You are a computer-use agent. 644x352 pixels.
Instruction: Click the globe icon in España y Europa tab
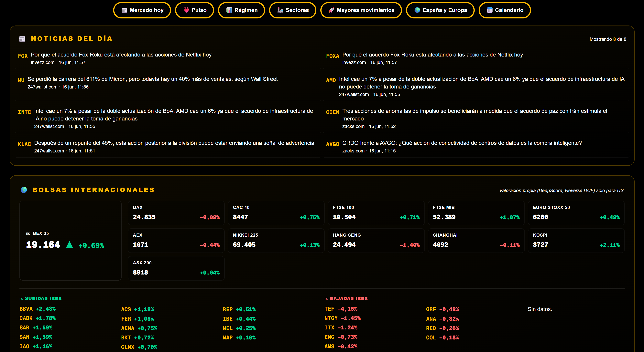(x=417, y=10)
